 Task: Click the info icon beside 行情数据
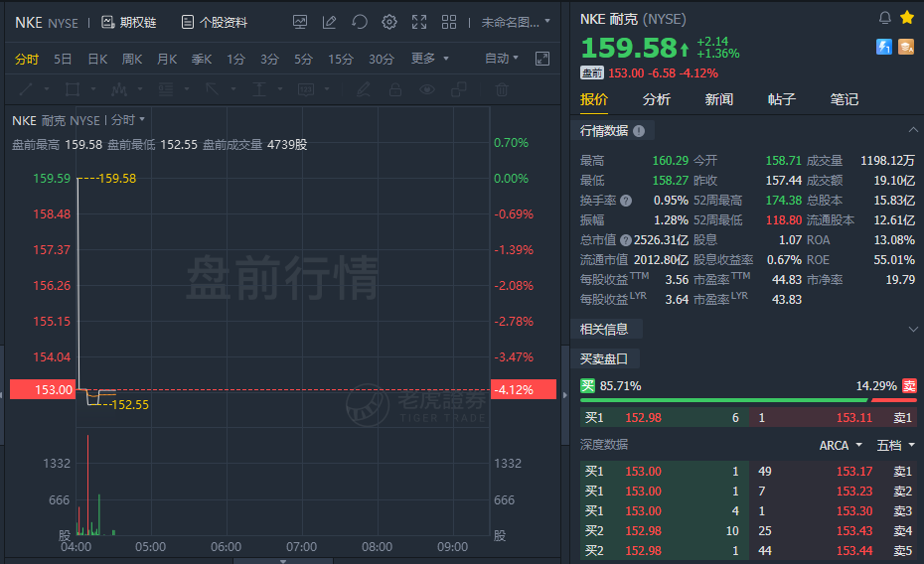click(x=639, y=131)
